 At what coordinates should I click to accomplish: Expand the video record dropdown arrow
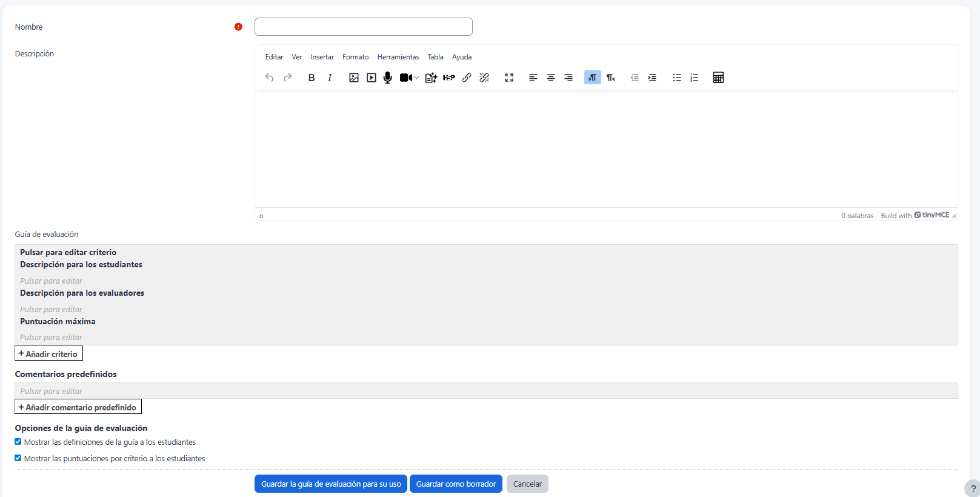point(416,78)
